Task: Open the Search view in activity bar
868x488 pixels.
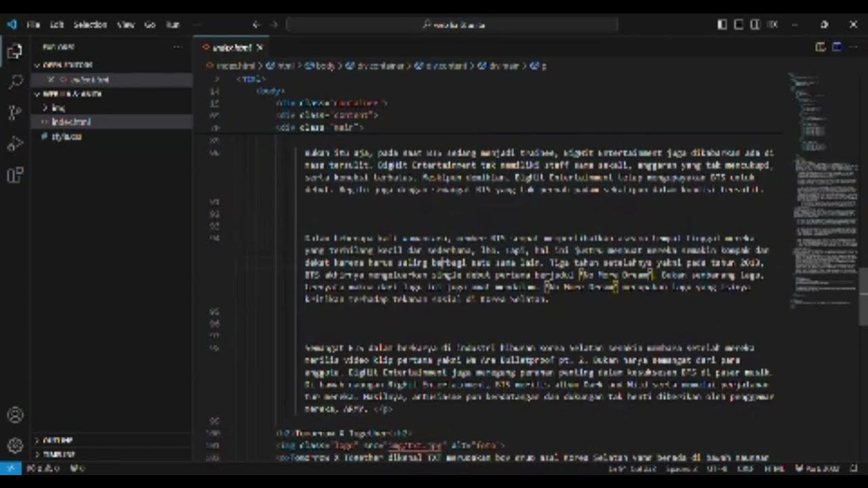Action: pos(15,83)
